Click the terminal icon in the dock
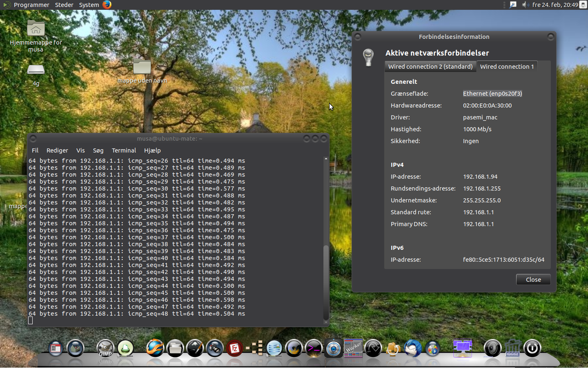The image size is (588, 368). [314, 348]
